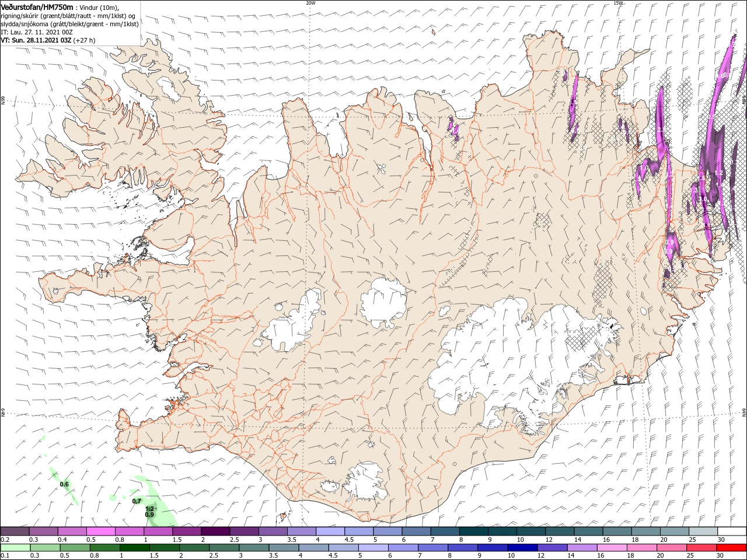Viewport: 747px width, 560px height.
Task: Pick pale green lower swatch between 0.1 and 0.3
Action: (x=15, y=548)
